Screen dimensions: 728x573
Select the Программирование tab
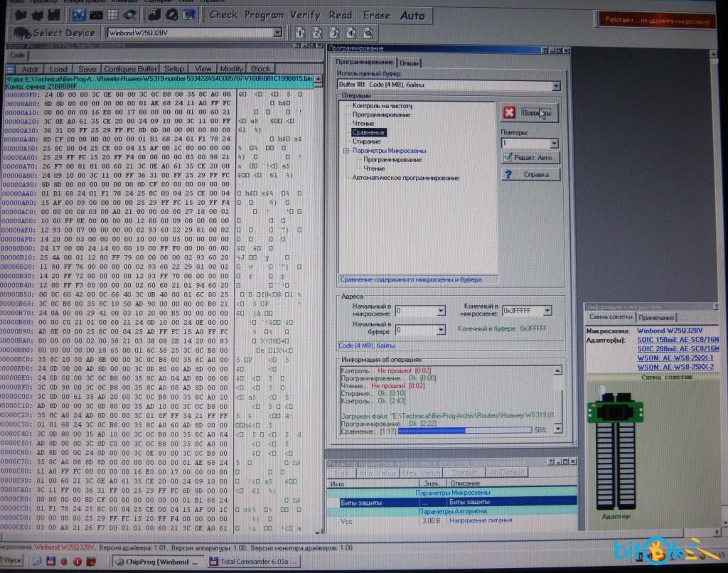[x=365, y=62]
